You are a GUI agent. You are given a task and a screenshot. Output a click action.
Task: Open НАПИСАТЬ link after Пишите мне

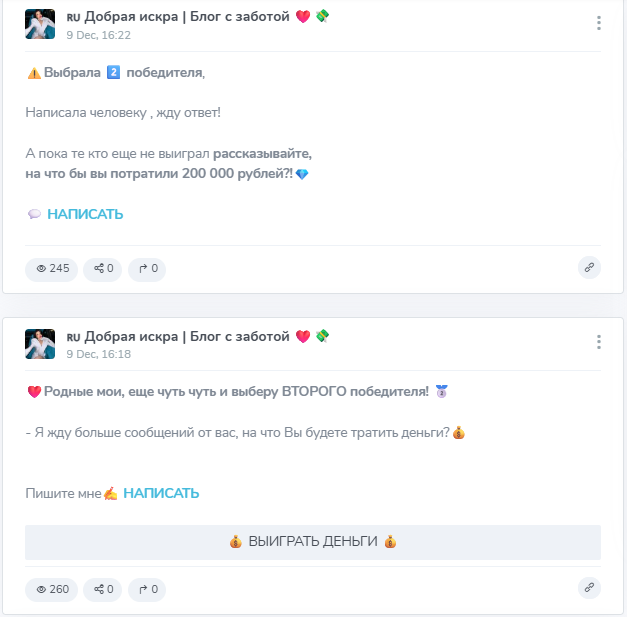click(161, 493)
